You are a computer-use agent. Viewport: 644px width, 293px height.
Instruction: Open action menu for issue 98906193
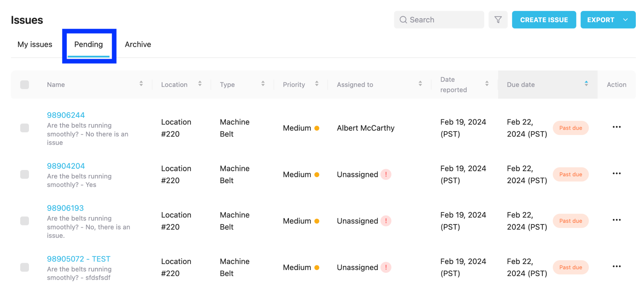[x=617, y=220]
